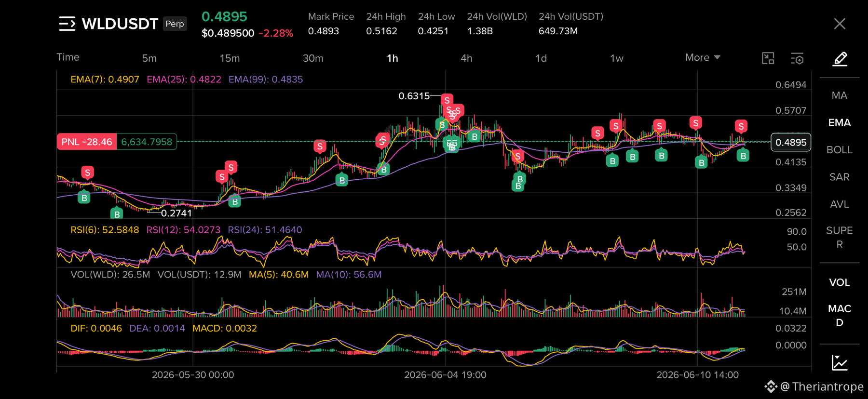Click the RSI(24): 51.4640 legend

coord(265,230)
